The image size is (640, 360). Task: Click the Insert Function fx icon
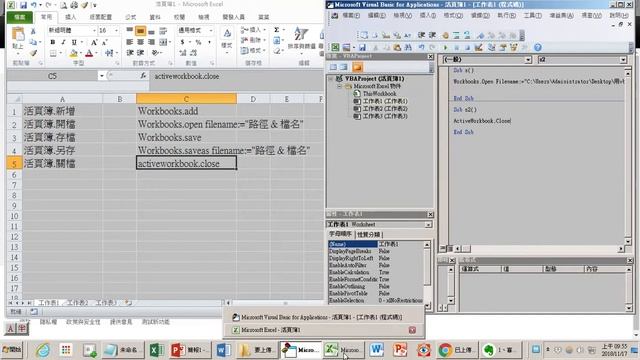tap(143, 76)
